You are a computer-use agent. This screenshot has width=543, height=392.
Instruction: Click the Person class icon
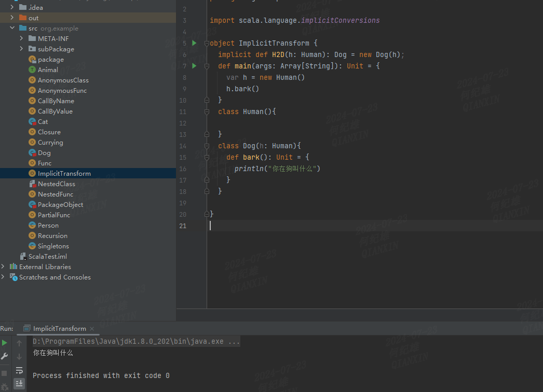pyautogui.click(x=32, y=225)
